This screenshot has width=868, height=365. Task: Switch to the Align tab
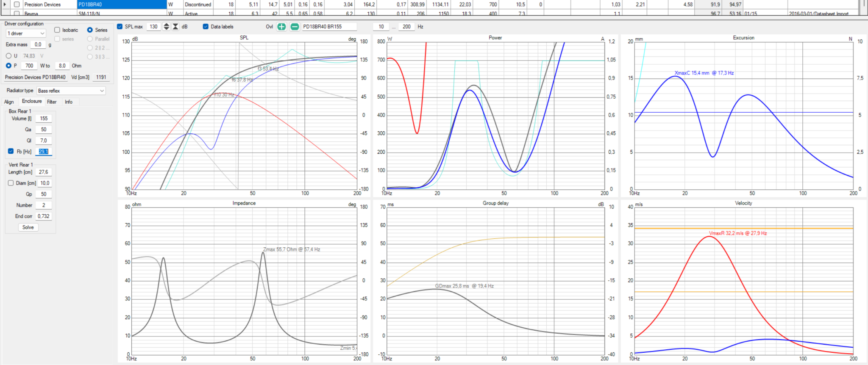coord(9,102)
